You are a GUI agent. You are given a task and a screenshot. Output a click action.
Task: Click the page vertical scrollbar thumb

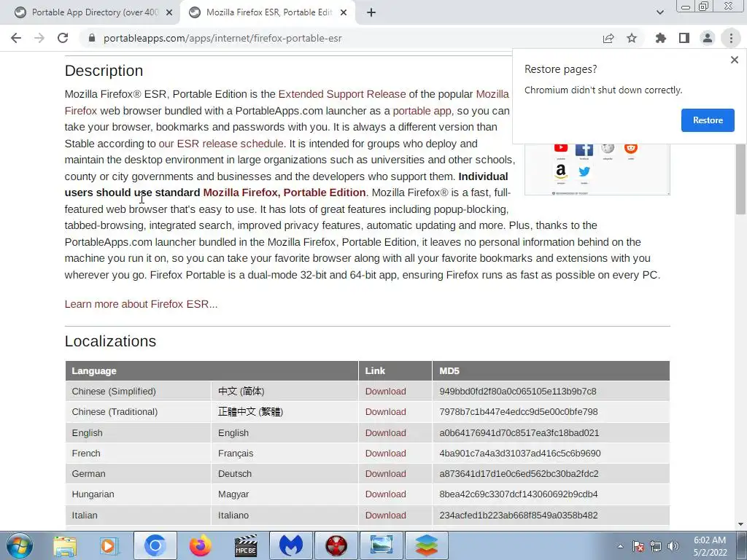pos(740,179)
